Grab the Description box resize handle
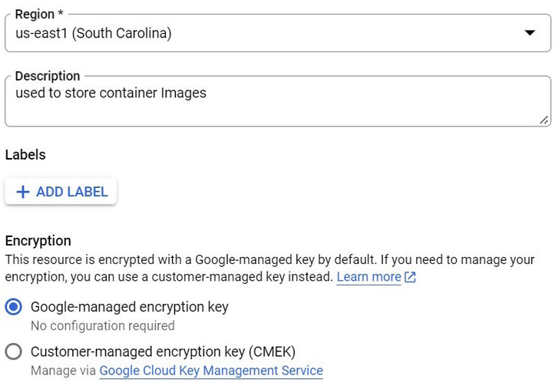555x392 pixels. 544,119
